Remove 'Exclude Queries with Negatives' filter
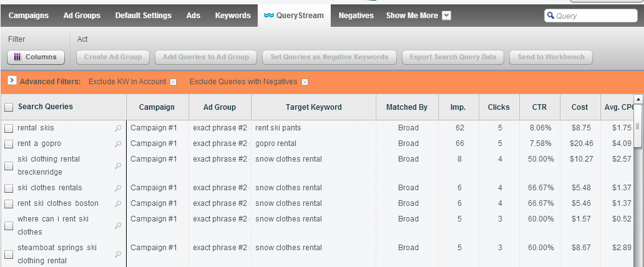Image resolution: width=644 pixels, height=267 pixels. (305, 82)
